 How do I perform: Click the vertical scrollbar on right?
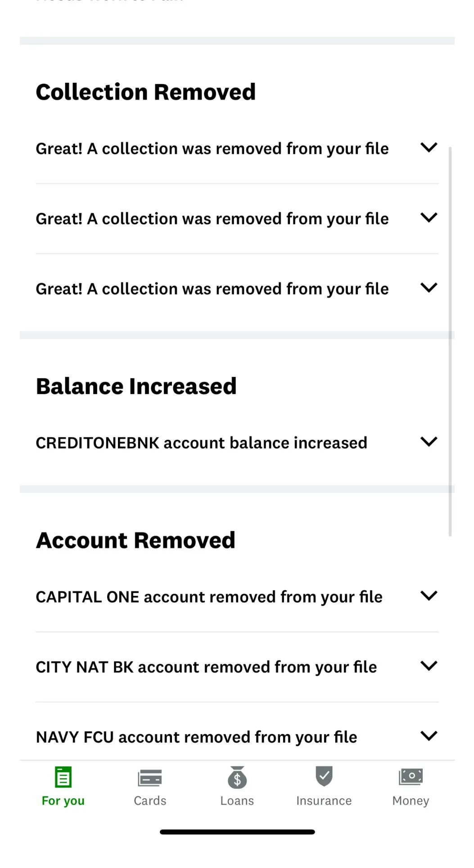(450, 342)
